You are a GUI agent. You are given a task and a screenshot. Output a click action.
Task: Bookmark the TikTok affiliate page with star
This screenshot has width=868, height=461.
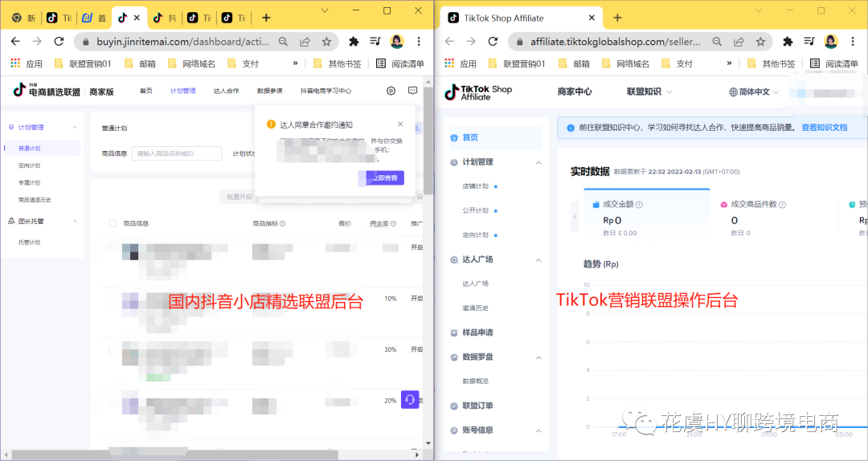[x=760, y=42]
